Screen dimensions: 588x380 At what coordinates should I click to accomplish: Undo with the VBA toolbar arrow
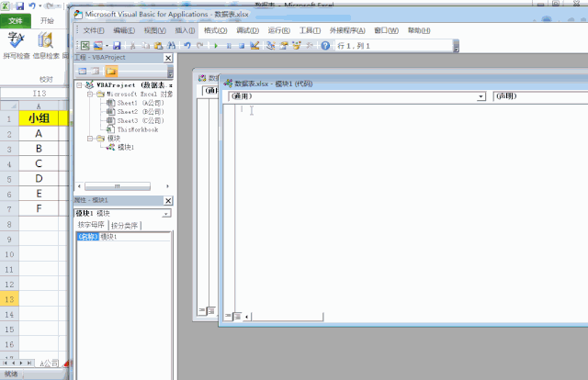click(x=187, y=46)
